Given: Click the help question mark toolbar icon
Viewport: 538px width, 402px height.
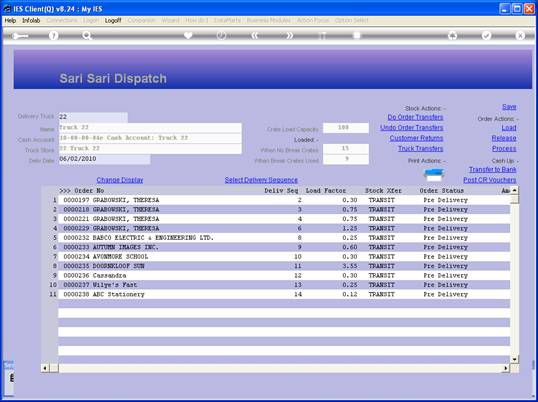Looking at the screenshot, I should pyautogui.click(x=53, y=35).
